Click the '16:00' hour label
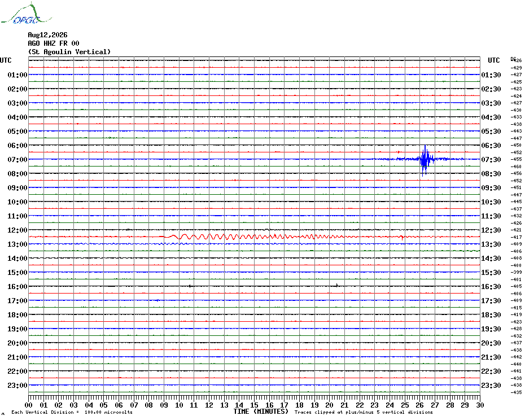525x420 pixels. point(17,286)
